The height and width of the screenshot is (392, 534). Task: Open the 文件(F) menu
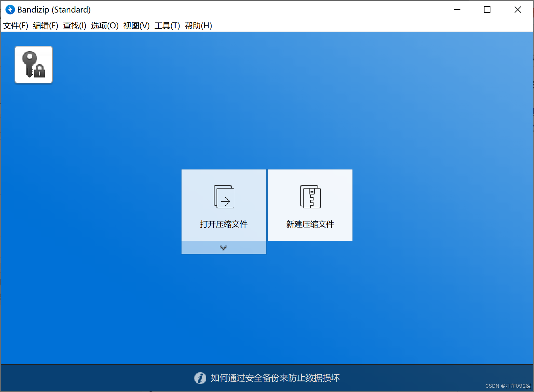pos(16,26)
